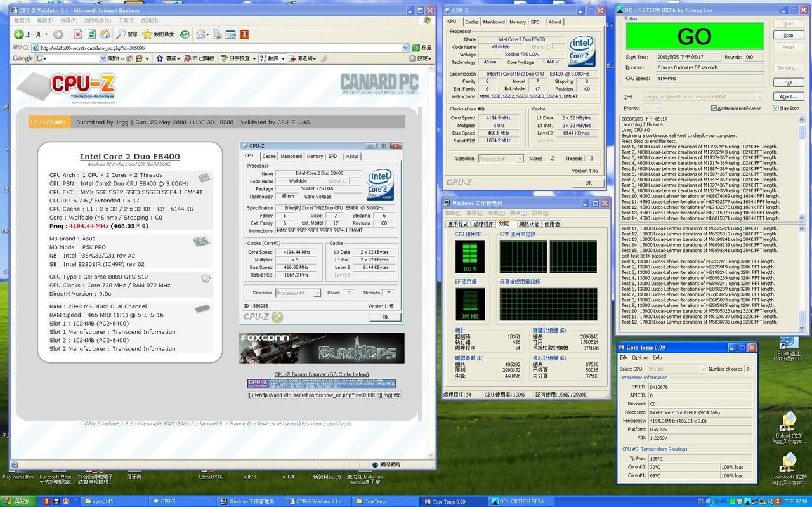Click the Refresh icon in Internet Explorer
The width and height of the screenshot is (812, 507).
tap(91, 35)
